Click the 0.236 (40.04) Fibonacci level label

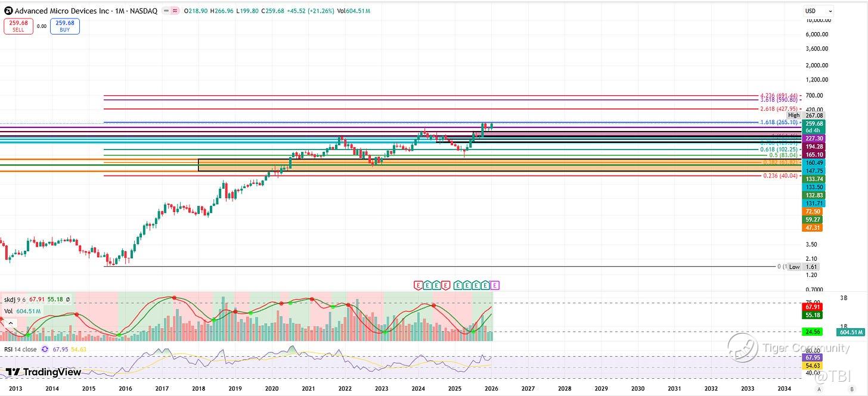(x=780, y=176)
